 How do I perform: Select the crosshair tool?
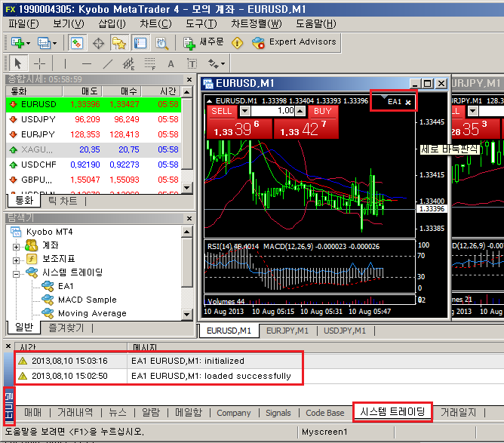(39, 63)
